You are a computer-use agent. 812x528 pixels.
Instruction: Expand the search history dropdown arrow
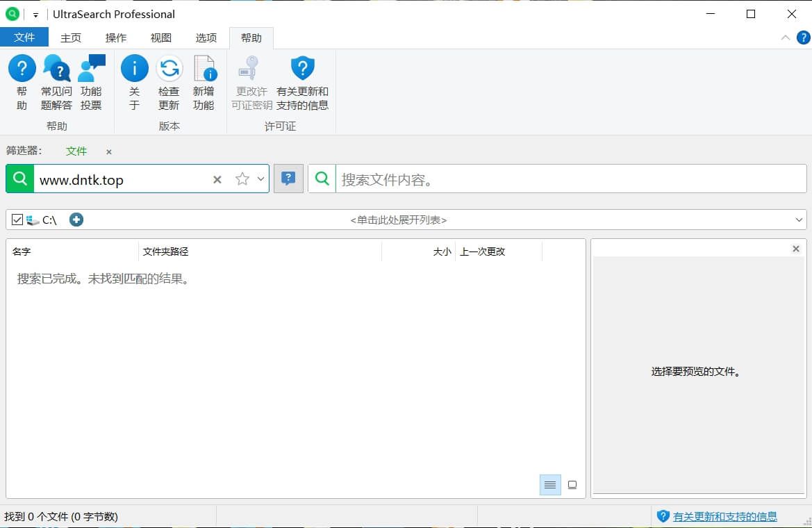pos(261,179)
